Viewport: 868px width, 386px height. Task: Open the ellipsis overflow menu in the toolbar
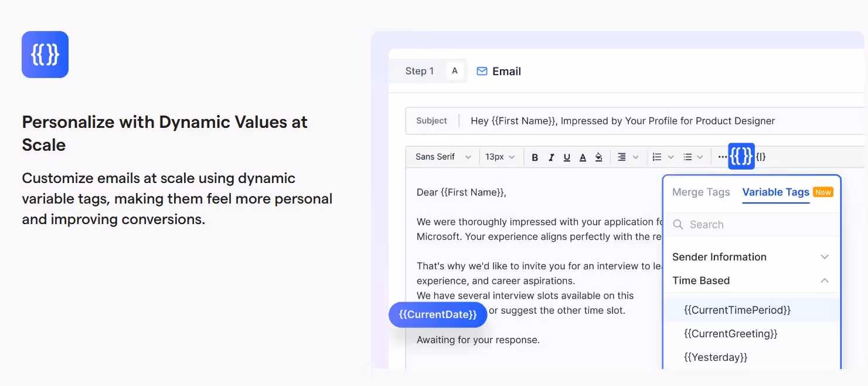pyautogui.click(x=722, y=157)
